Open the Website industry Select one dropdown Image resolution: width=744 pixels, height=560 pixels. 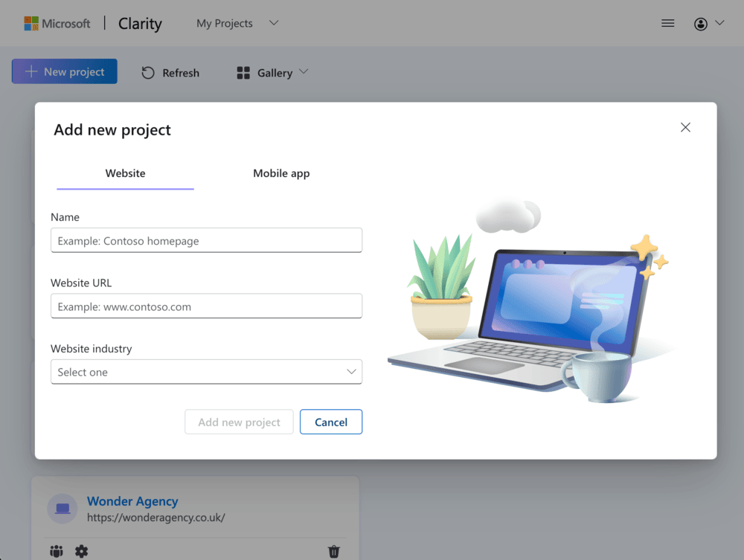tap(206, 372)
